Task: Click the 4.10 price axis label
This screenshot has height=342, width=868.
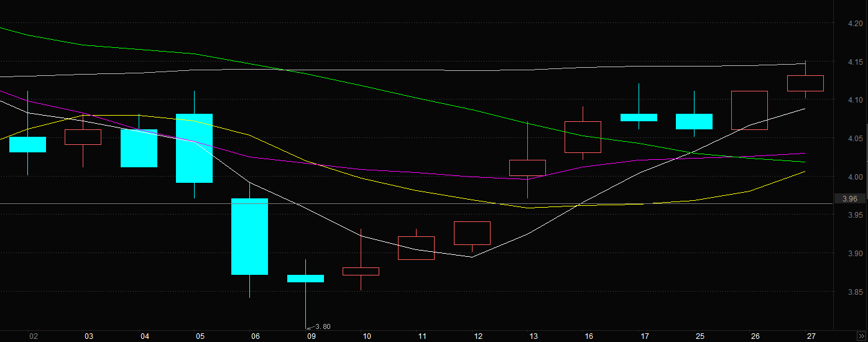Action: pyautogui.click(x=855, y=100)
